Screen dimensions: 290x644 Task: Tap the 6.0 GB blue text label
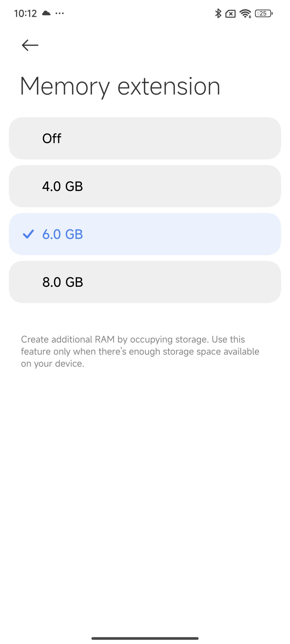tap(62, 234)
